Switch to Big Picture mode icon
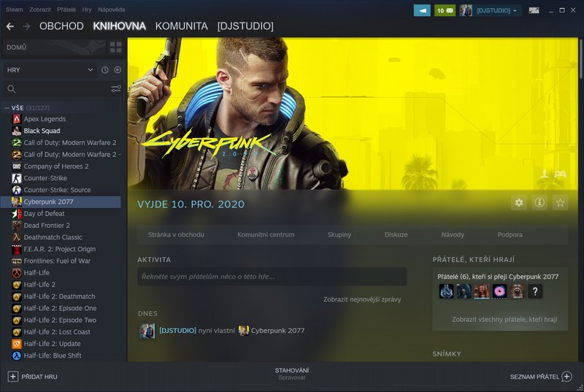 (534, 10)
